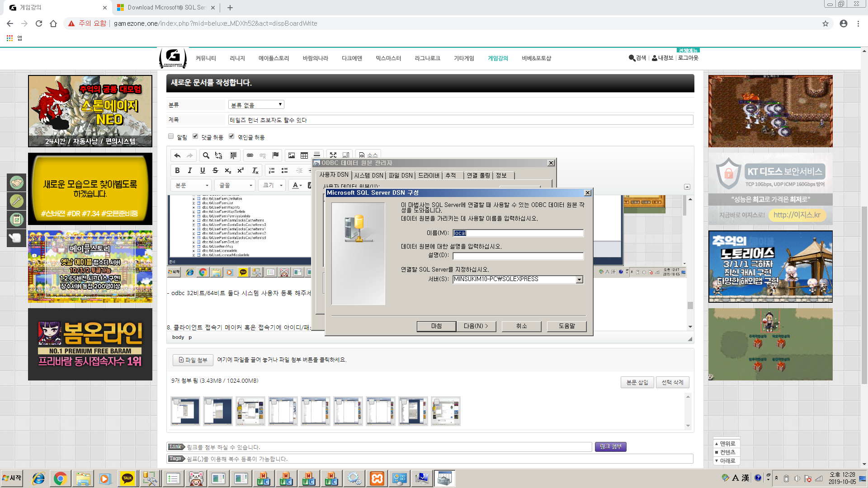Click the Anchor flag icon

275,155
